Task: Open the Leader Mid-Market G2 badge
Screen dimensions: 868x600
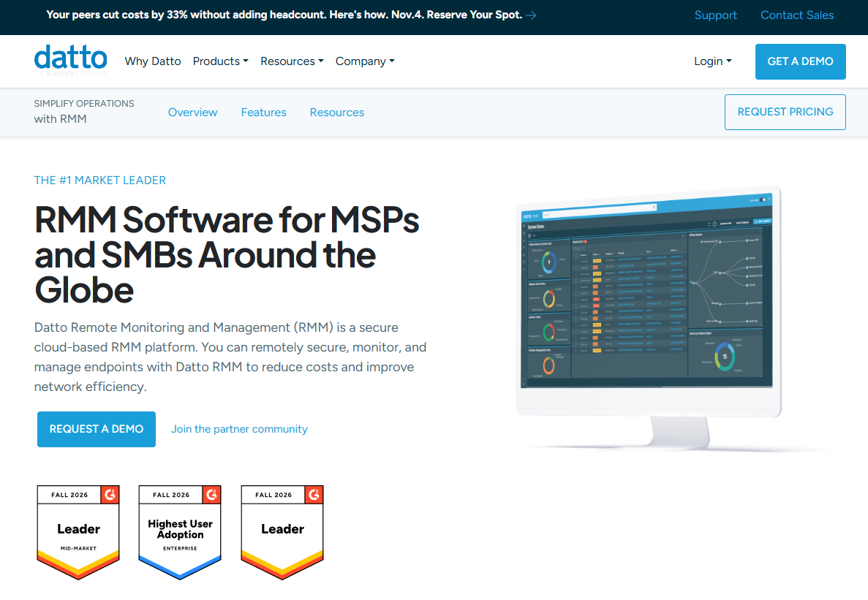Action: pyautogui.click(x=78, y=532)
